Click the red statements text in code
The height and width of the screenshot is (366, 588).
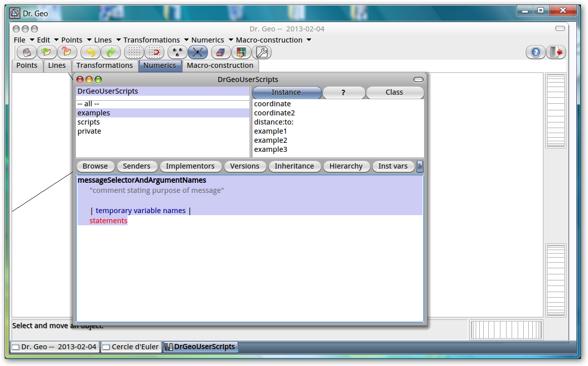tap(108, 221)
